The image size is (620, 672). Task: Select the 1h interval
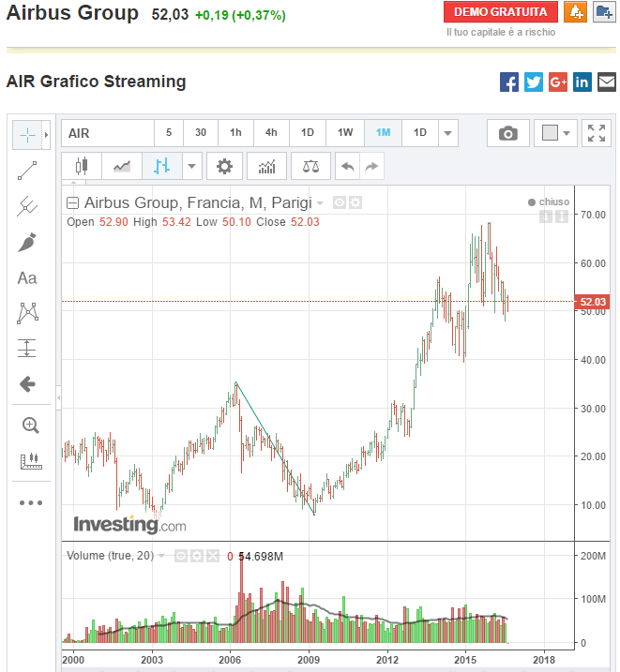(235, 133)
